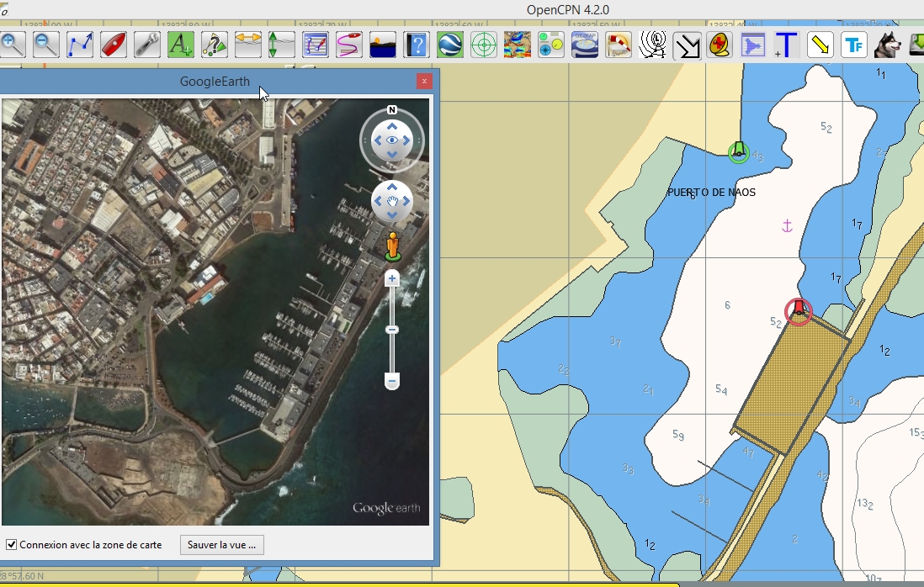Click the green buoy marker on chart
The width and height of the screenshot is (924, 587).
point(738,152)
